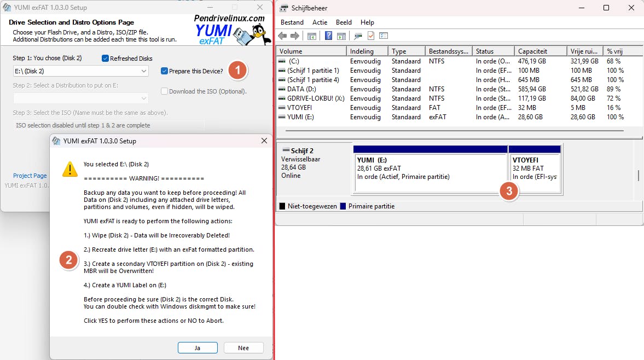Click the 476,19 GB capacity cell
The height and width of the screenshot is (360, 644).
(532, 61)
